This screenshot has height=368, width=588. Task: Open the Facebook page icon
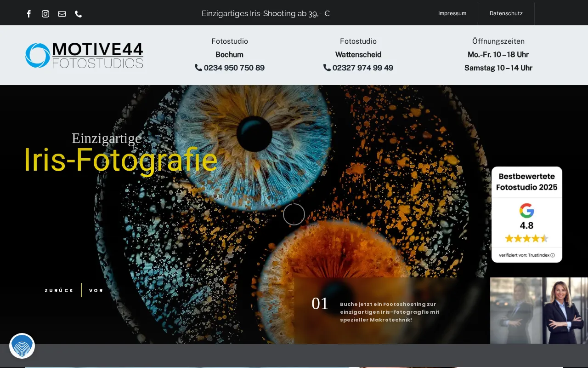coord(29,14)
